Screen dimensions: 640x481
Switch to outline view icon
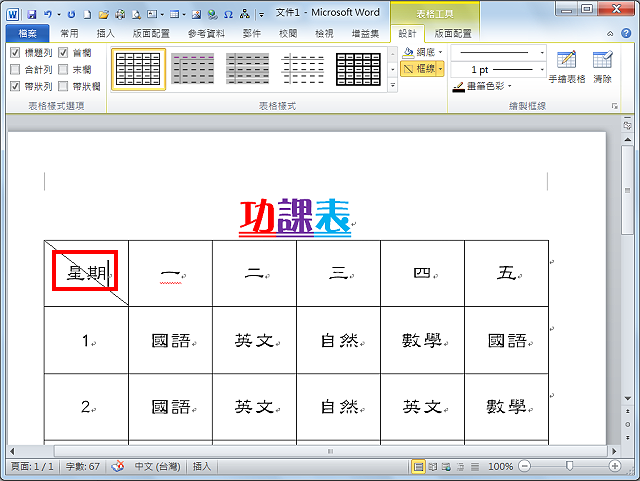click(460, 466)
